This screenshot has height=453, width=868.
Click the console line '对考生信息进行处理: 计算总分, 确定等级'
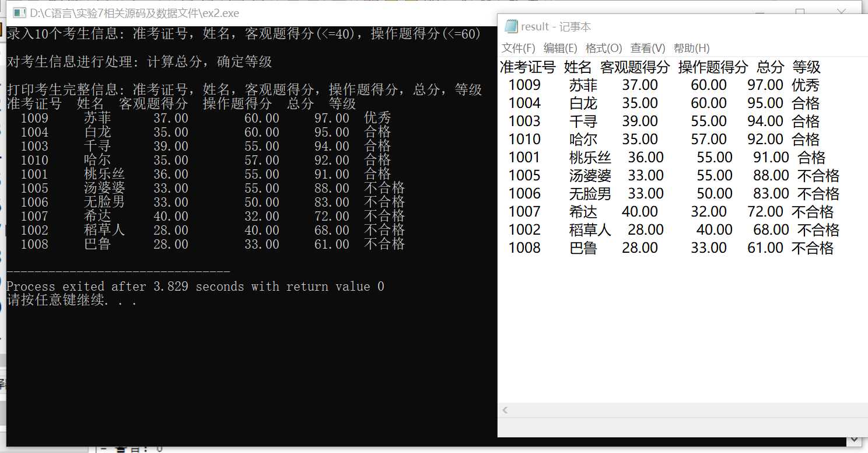click(139, 62)
